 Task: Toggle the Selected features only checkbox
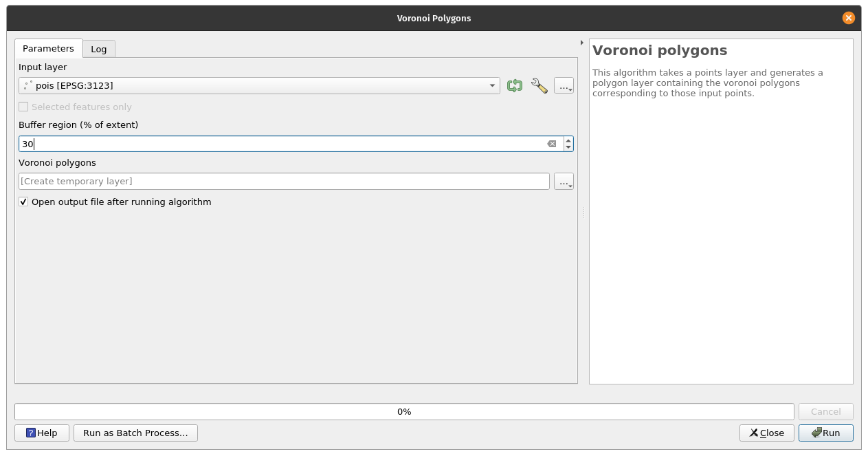[23, 107]
